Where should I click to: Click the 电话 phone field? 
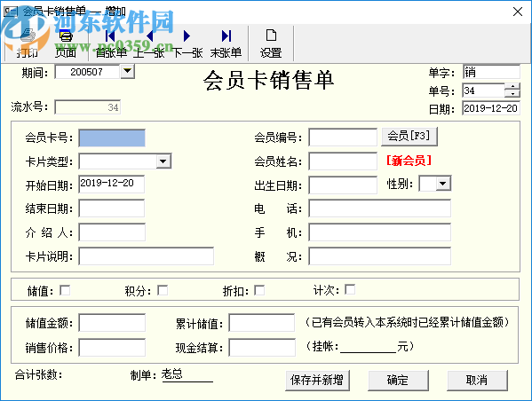click(x=379, y=208)
